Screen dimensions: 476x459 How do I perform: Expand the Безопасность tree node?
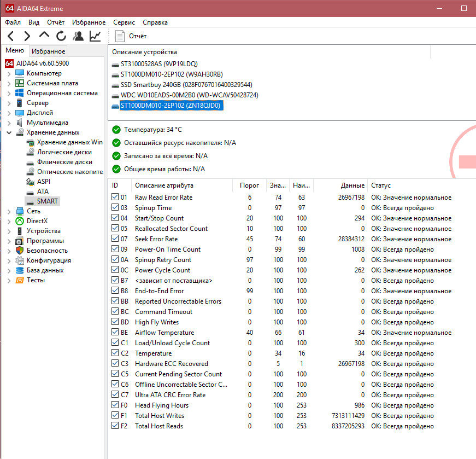coord(9,251)
